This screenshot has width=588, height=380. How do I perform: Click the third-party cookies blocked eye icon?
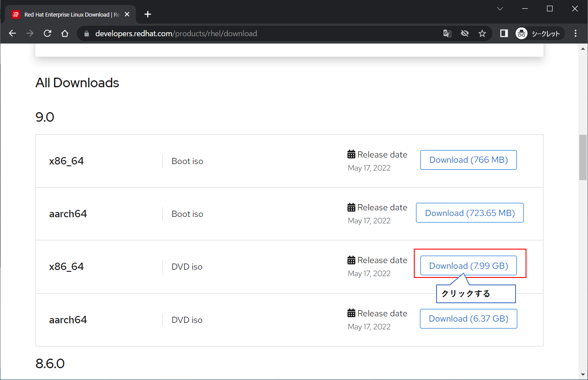464,34
